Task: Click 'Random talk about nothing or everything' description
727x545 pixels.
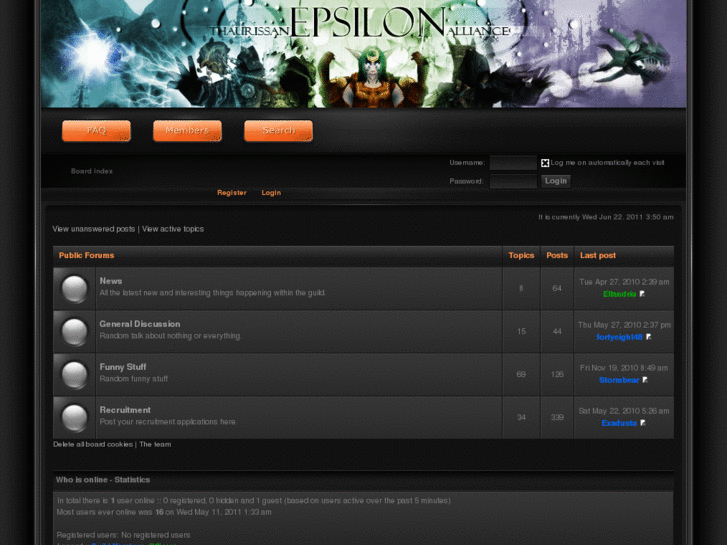Action: tap(170, 336)
